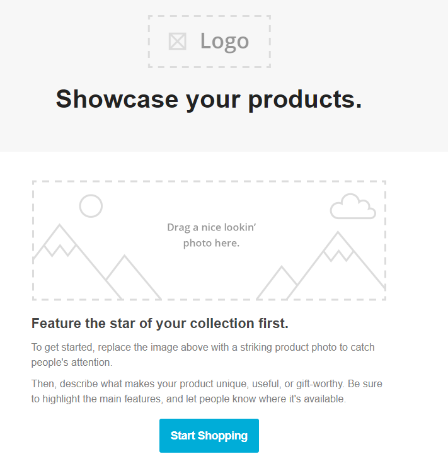Select the large right mountain outline
Image resolution: width=448 pixels, height=476 pixels.
tap(336, 265)
